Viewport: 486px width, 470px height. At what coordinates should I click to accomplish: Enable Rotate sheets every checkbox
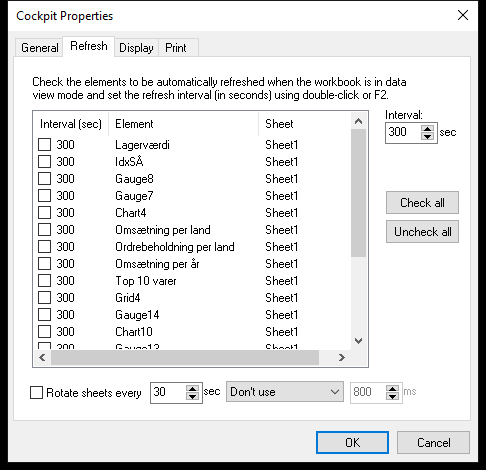click(36, 392)
